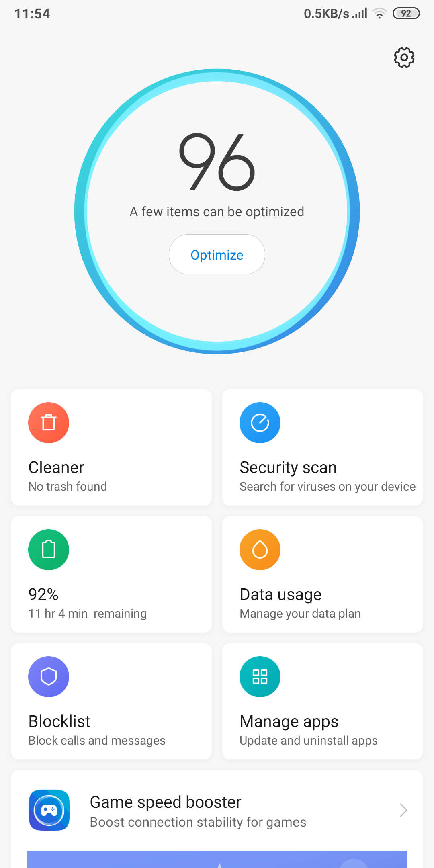The image size is (434, 868).
Task: Open the Cleaner label
Action: (x=56, y=467)
